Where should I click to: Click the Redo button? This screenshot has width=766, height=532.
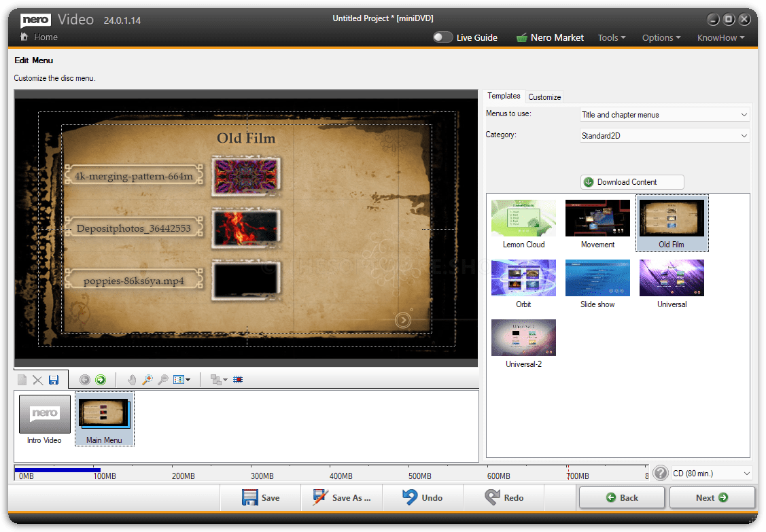pos(504,497)
